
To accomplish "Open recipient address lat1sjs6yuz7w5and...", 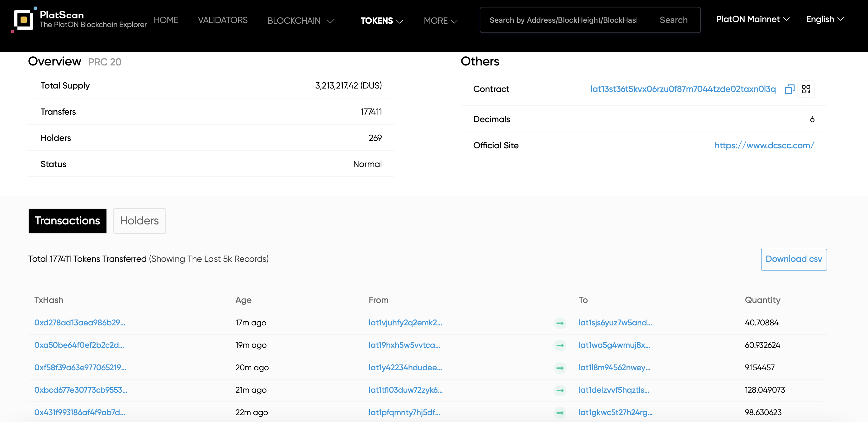I will point(615,323).
